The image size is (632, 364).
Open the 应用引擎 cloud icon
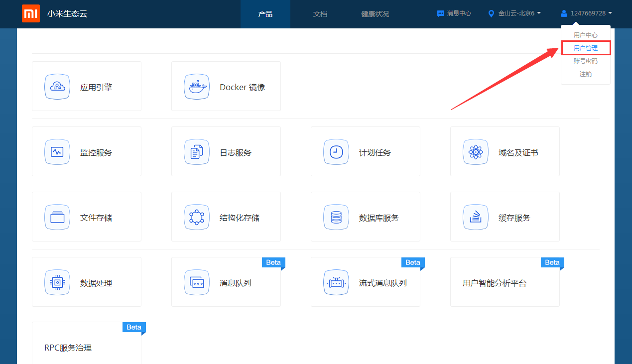click(x=57, y=87)
